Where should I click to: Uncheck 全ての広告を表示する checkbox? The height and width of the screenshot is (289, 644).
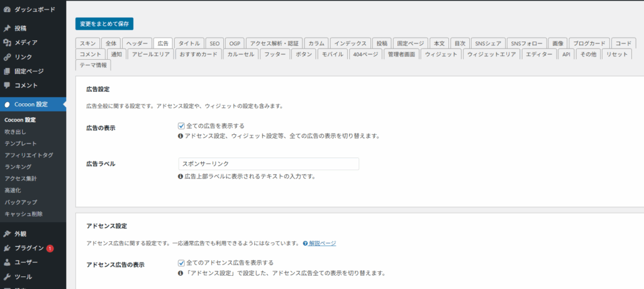pos(182,126)
